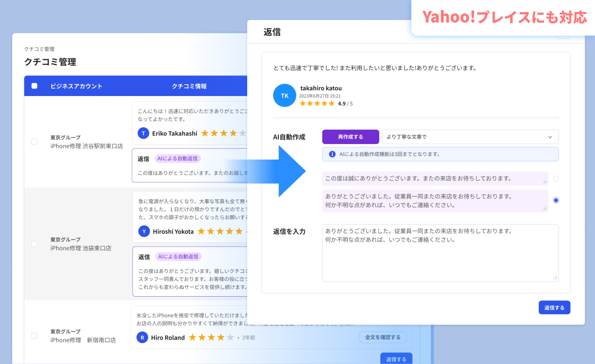Select radio for この度は誠にありがとうございます reply

tap(556, 179)
